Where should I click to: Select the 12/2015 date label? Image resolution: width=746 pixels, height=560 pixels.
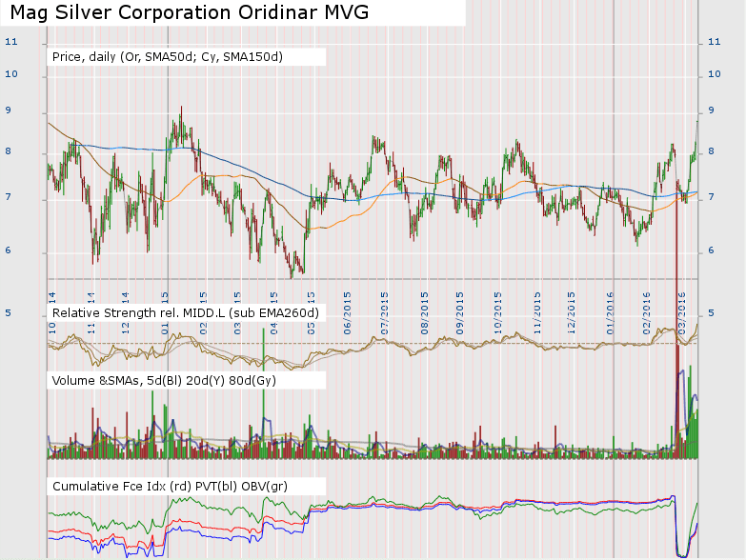click(572, 313)
